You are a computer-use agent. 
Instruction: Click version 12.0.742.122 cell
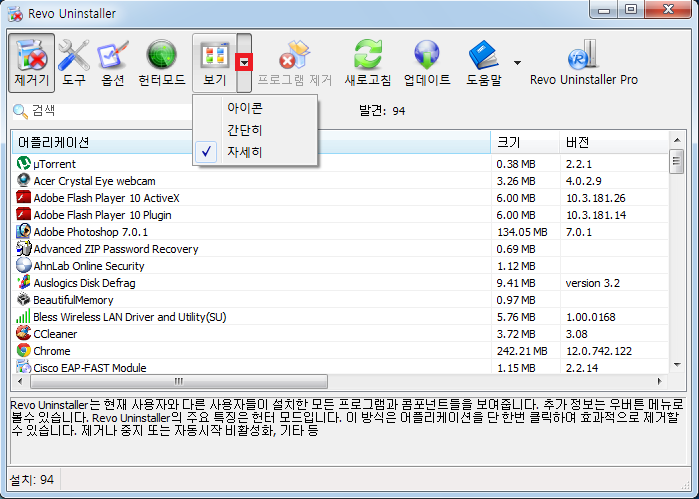point(599,351)
